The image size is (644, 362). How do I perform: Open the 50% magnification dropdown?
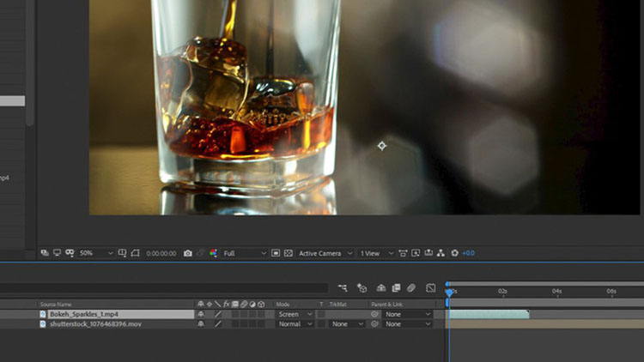click(95, 254)
